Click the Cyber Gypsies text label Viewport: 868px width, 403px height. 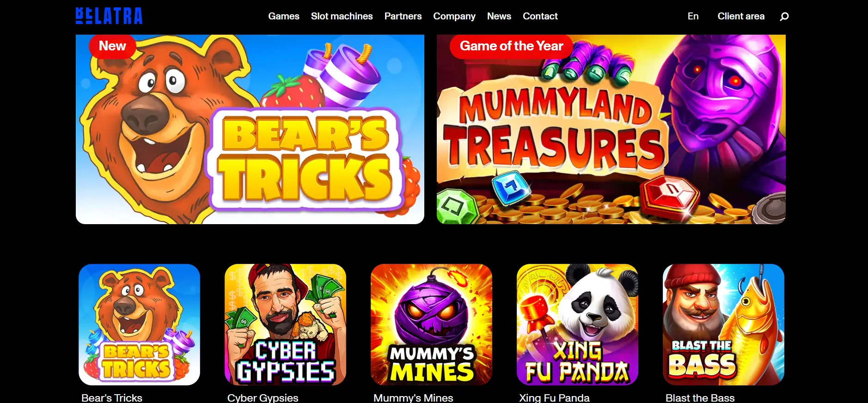click(x=263, y=397)
